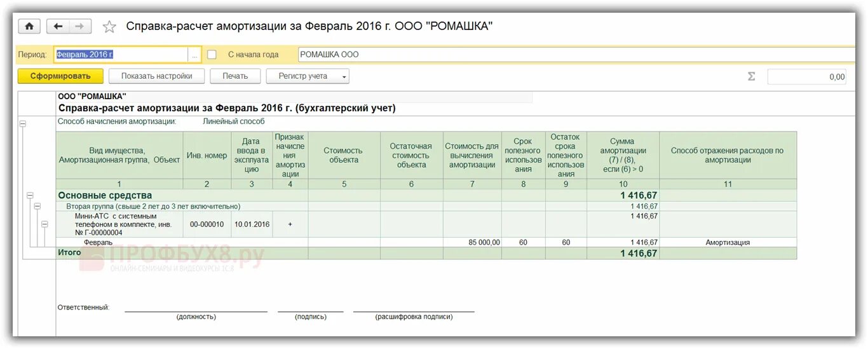The width and height of the screenshot is (868, 349).
Task: Select the Итого total amount 1 416,67
Action: [x=639, y=253]
